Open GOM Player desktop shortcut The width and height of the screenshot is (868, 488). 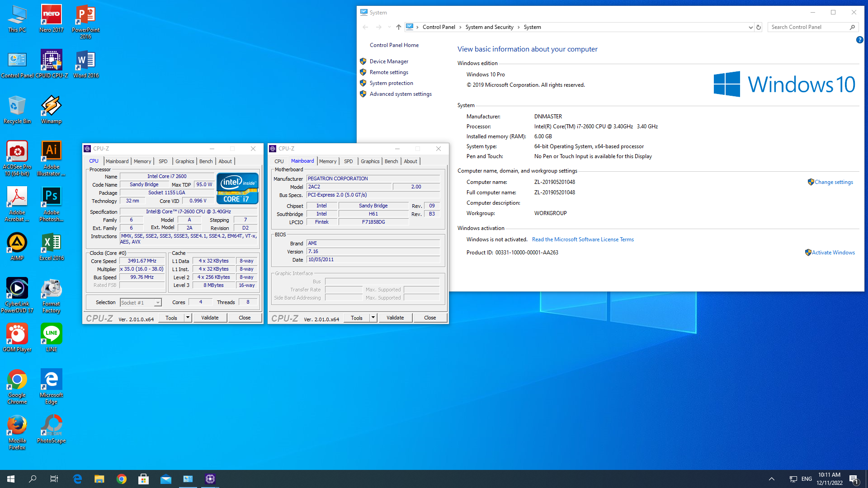(17, 338)
